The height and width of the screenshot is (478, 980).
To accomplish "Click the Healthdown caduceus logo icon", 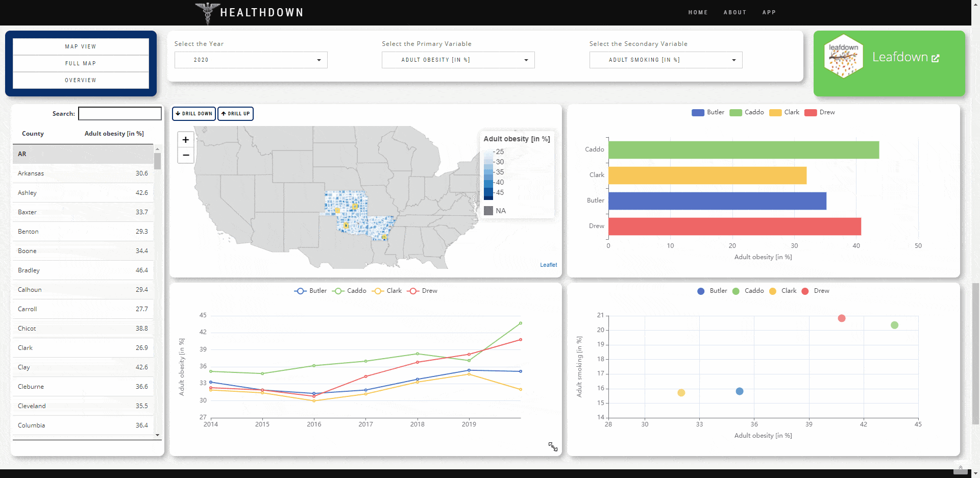I will pyautogui.click(x=207, y=13).
